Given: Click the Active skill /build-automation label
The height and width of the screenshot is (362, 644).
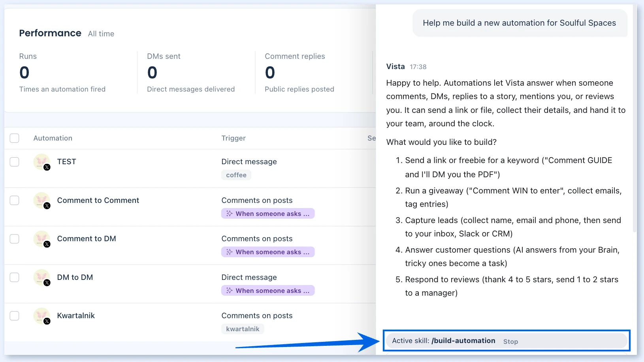Looking at the screenshot, I should coord(443,341).
